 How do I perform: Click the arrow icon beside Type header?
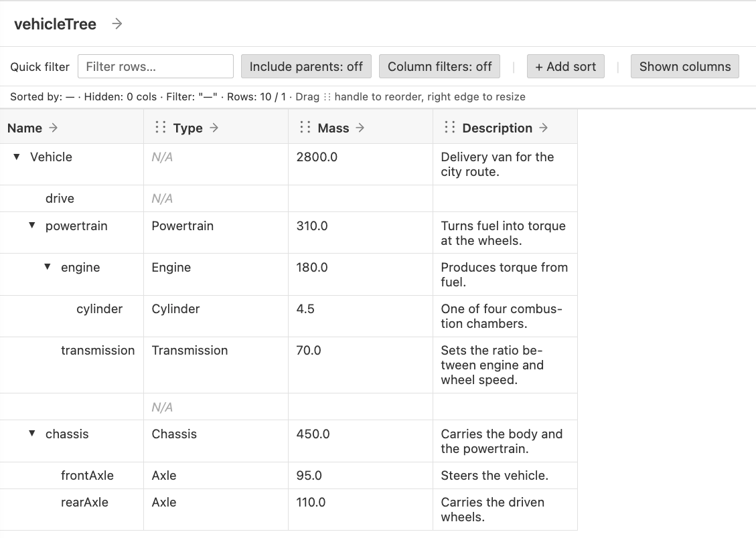coord(214,128)
